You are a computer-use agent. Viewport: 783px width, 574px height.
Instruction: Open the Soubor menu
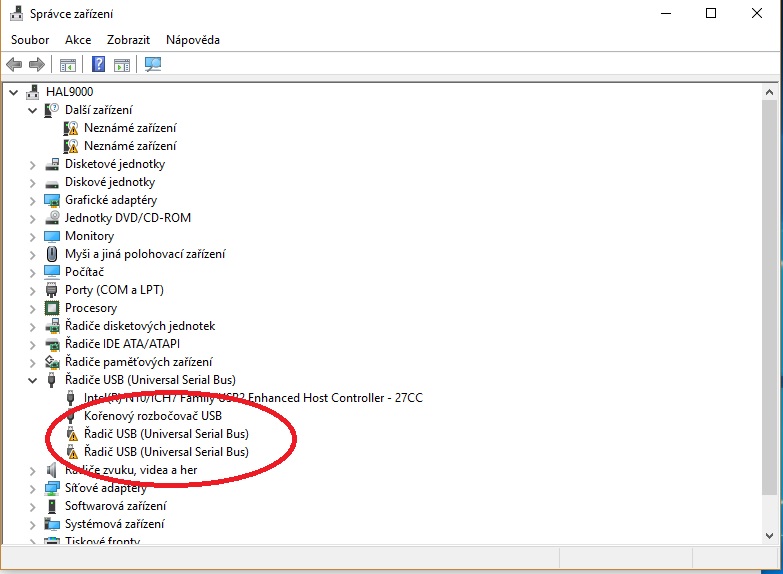pos(30,40)
